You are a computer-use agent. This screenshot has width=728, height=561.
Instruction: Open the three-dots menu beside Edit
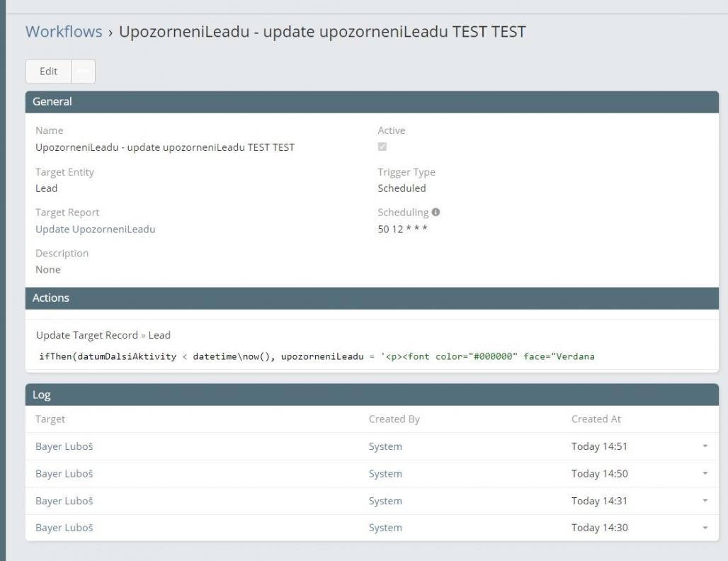84,72
